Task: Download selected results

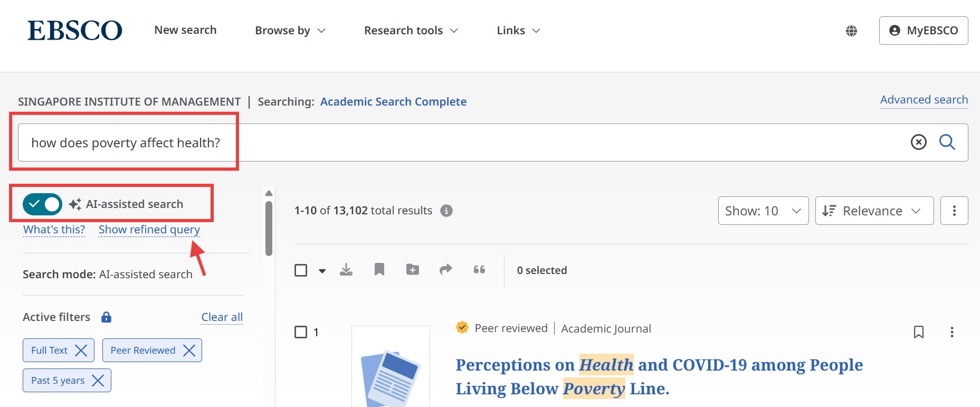Action: pos(346,270)
